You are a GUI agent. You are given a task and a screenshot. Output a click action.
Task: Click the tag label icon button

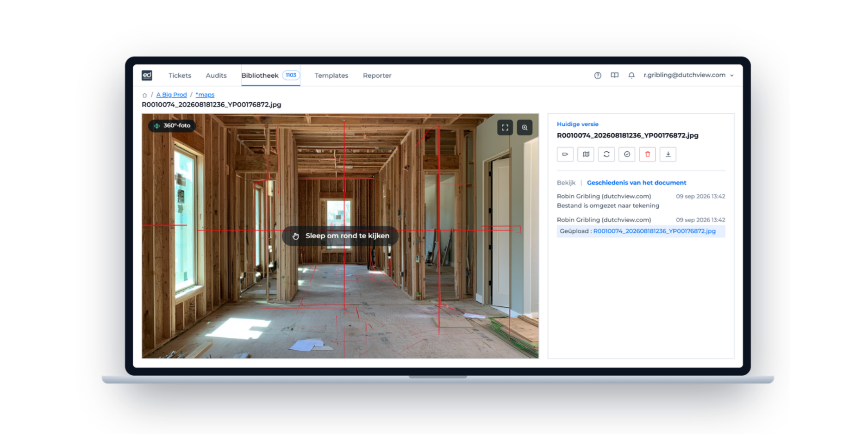pyautogui.click(x=565, y=154)
